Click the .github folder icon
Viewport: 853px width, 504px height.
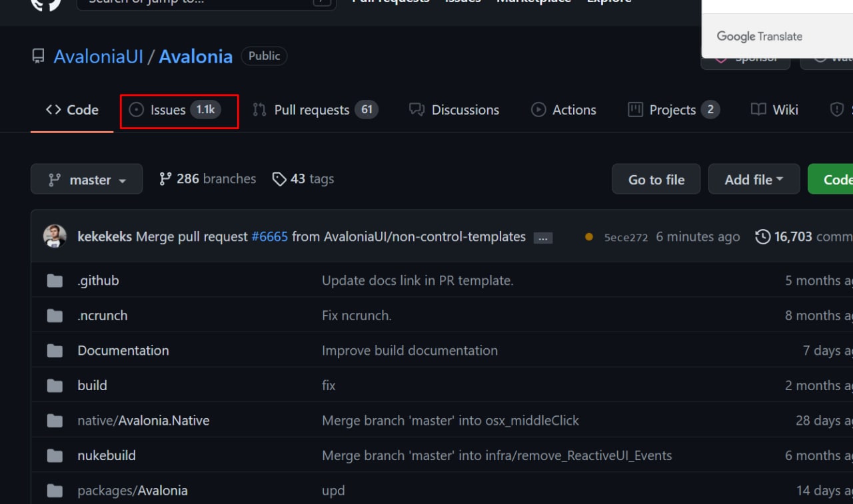click(x=55, y=281)
